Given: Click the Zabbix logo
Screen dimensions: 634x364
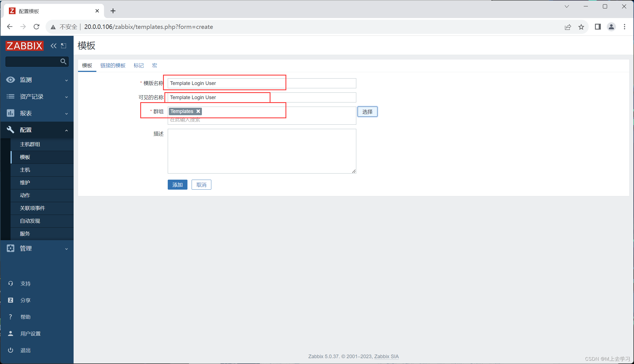Looking at the screenshot, I should pos(24,46).
